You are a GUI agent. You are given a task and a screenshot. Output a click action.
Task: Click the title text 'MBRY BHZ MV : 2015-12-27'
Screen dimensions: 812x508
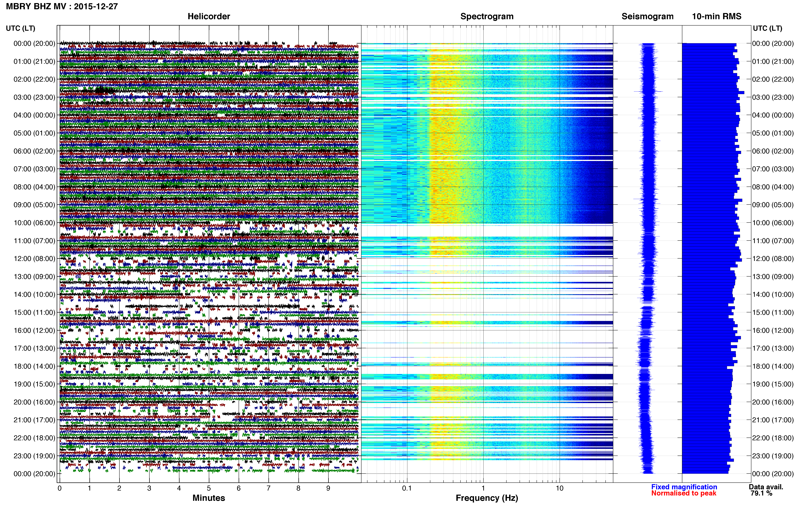pos(62,6)
